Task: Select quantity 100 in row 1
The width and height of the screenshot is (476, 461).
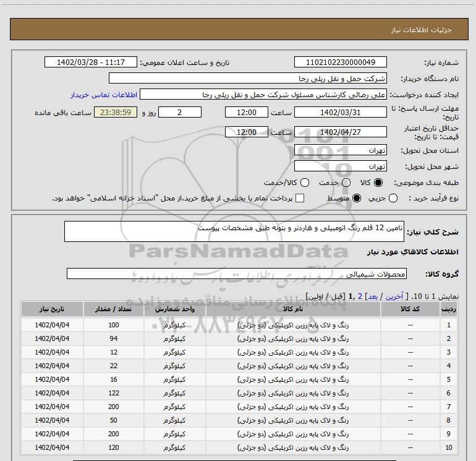Action: [x=114, y=325]
